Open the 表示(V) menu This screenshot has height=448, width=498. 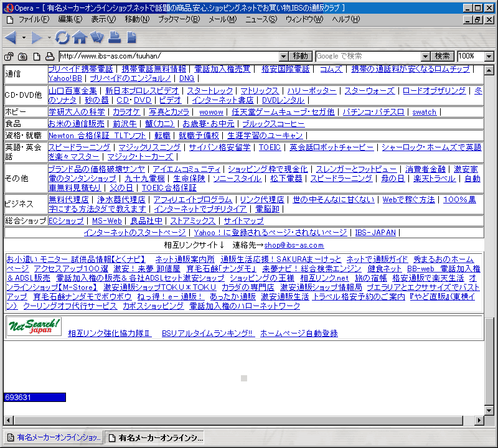click(x=103, y=19)
